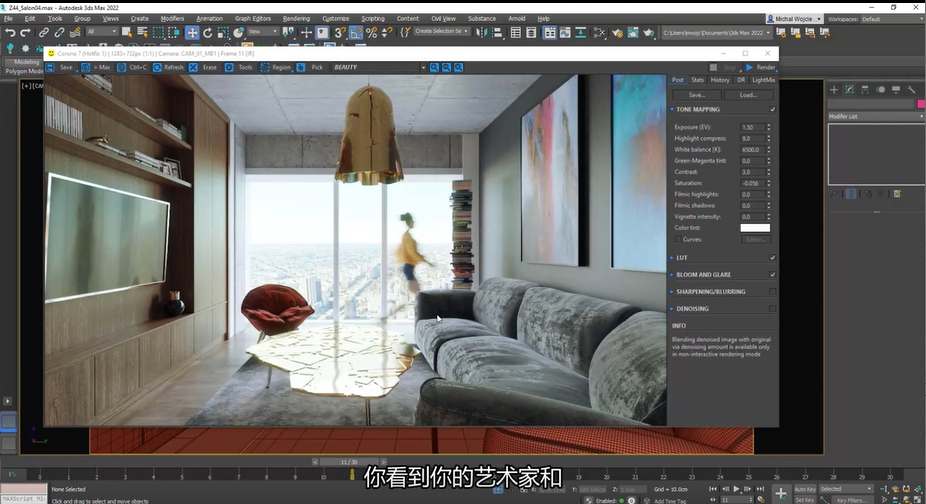This screenshot has width=926, height=504.
Task: Click the Exposure (EV) value field
Action: [751, 127]
